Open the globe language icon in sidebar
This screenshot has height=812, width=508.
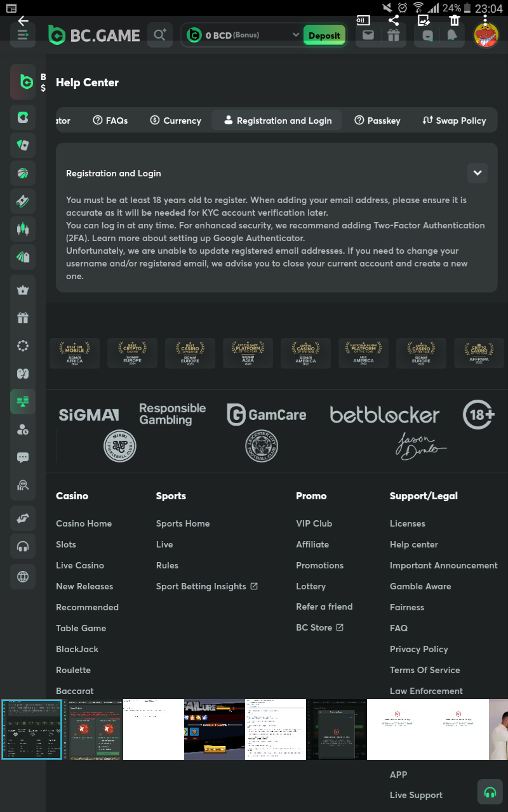tap(23, 577)
